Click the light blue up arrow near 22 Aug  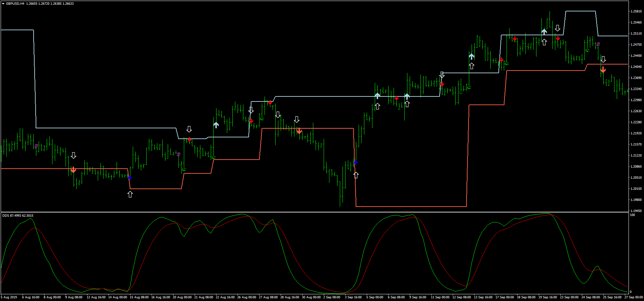[x=216, y=125]
